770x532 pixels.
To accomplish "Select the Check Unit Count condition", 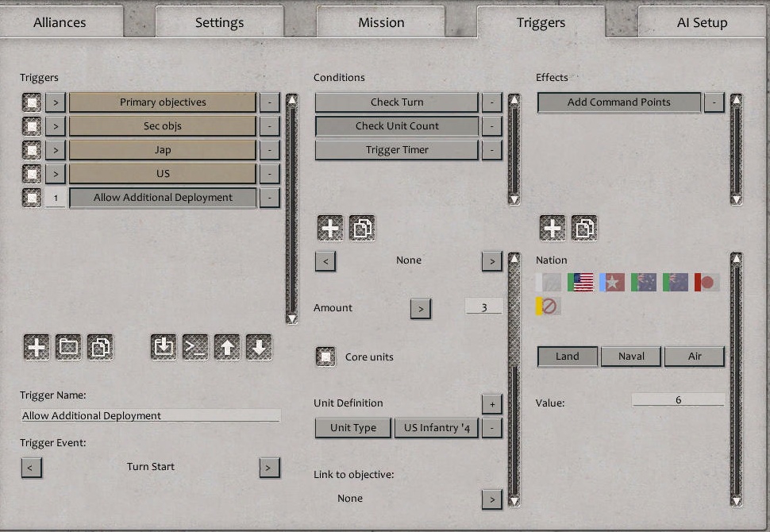I will pos(397,126).
